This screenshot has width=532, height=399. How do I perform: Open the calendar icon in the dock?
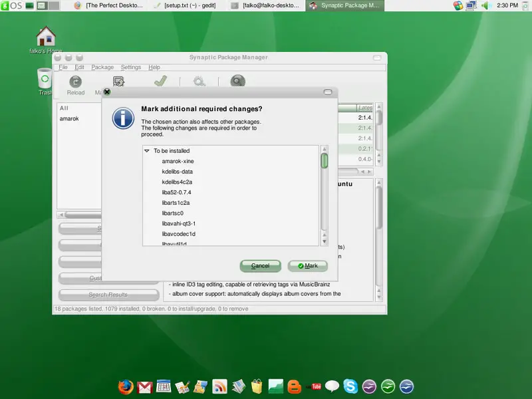164,386
